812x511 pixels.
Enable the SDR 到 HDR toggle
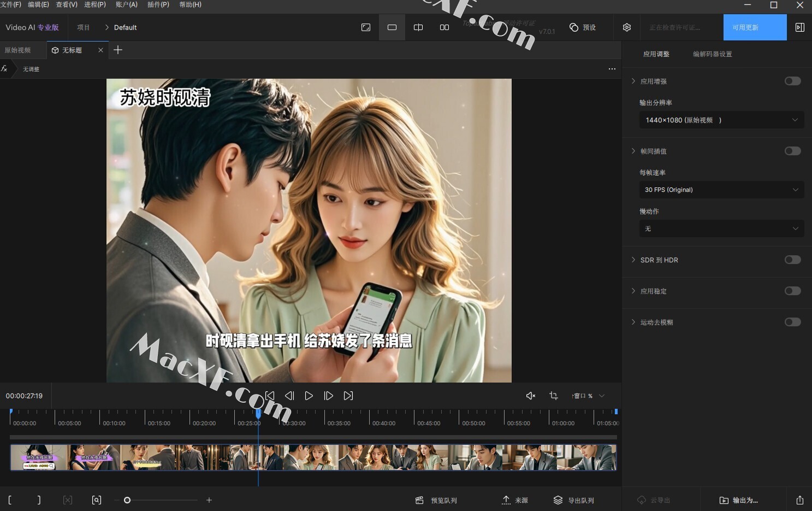[x=793, y=260]
